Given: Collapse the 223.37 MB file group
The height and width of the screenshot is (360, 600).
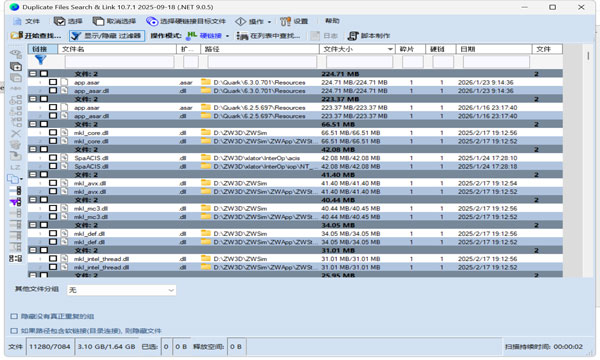Looking at the screenshot, I should point(33,99).
